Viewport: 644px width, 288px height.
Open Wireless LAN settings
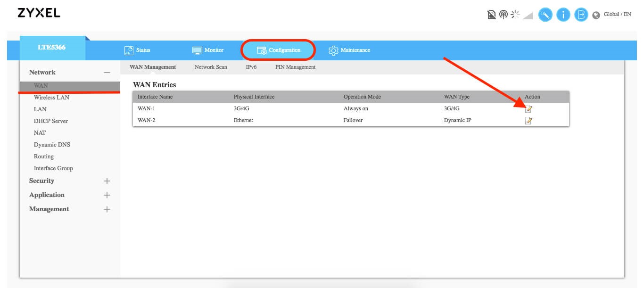click(51, 98)
